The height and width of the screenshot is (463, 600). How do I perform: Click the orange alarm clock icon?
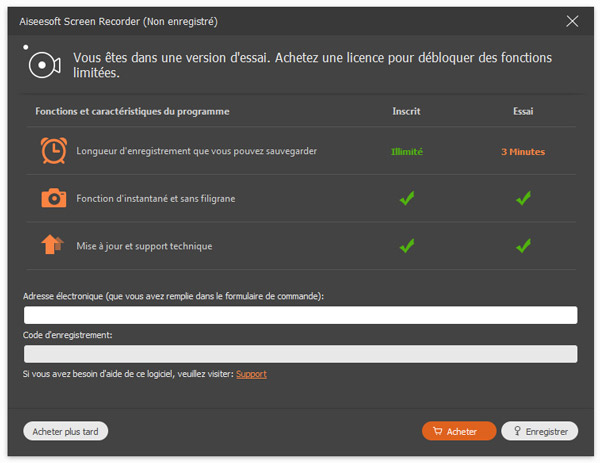pos(52,150)
